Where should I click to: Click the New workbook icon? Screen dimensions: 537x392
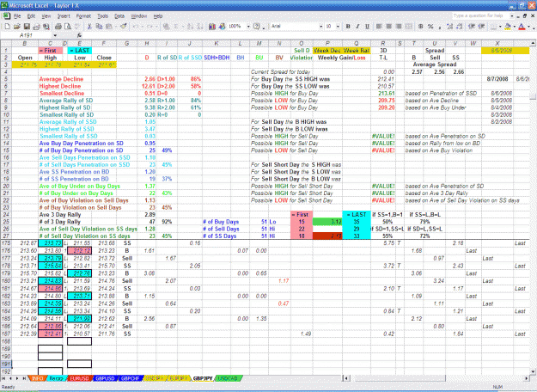(x=7, y=27)
